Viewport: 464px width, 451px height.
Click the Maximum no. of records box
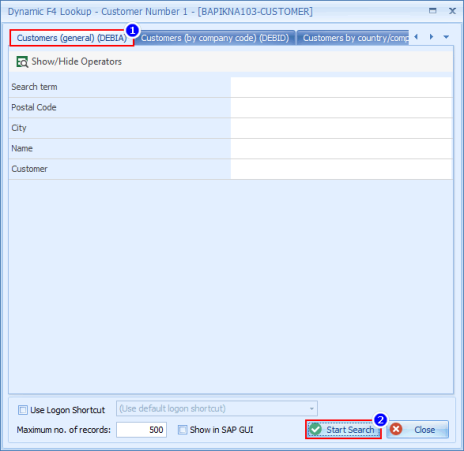(141, 430)
